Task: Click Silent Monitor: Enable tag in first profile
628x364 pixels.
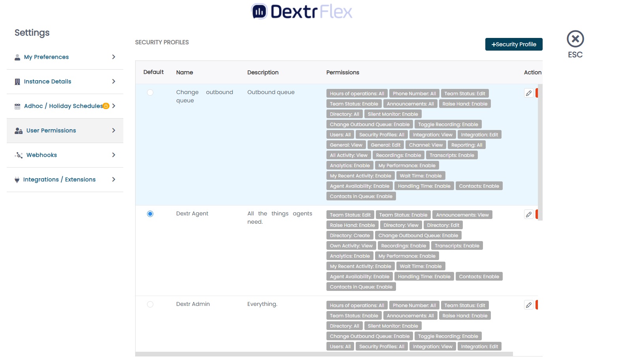Action: pos(393,114)
